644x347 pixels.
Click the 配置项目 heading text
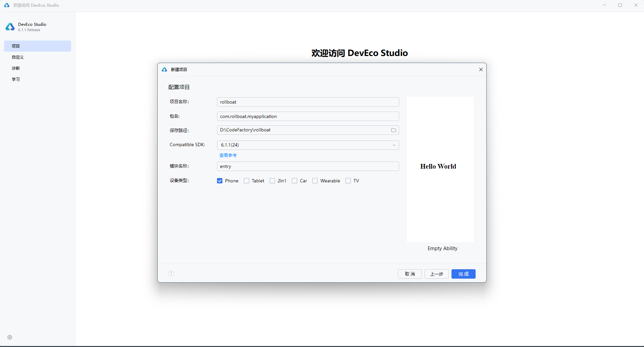click(179, 87)
